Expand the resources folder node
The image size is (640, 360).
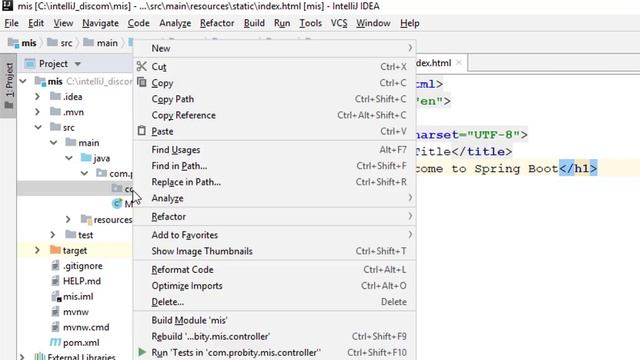coord(68,219)
